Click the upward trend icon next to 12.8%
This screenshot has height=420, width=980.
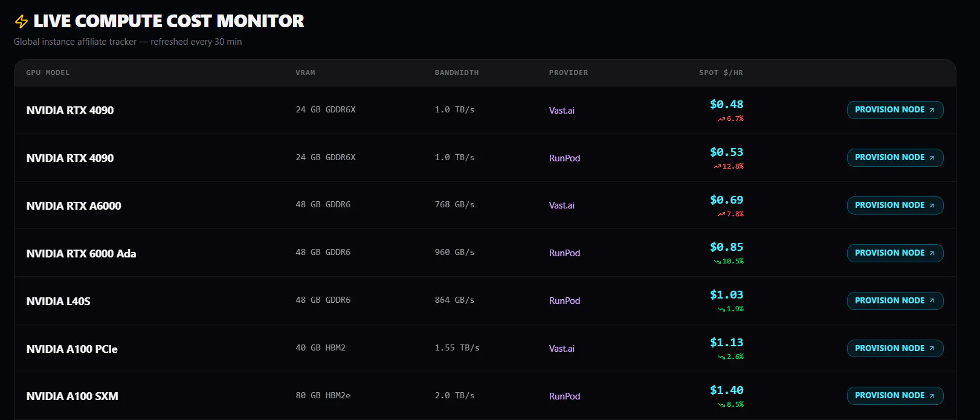tap(717, 167)
